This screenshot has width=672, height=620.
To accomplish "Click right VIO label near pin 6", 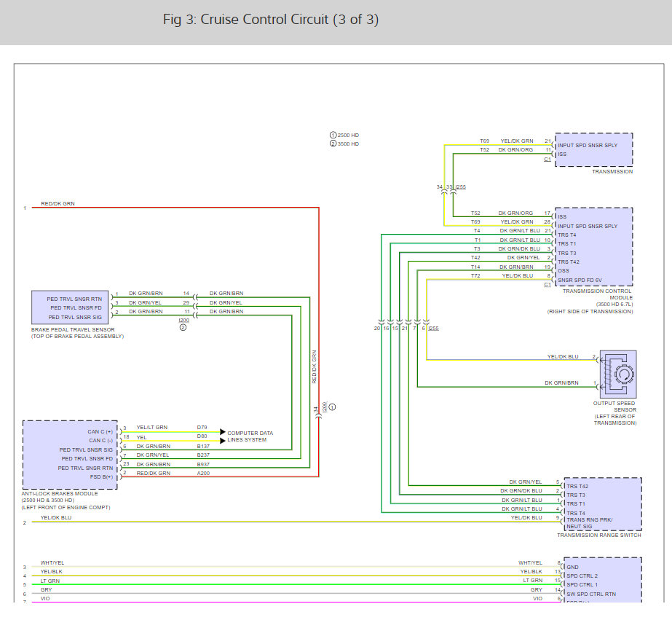I will 537,599.
